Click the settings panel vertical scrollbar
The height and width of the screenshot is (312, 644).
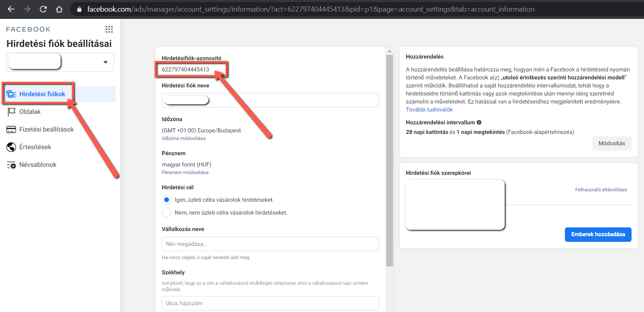click(x=389, y=160)
